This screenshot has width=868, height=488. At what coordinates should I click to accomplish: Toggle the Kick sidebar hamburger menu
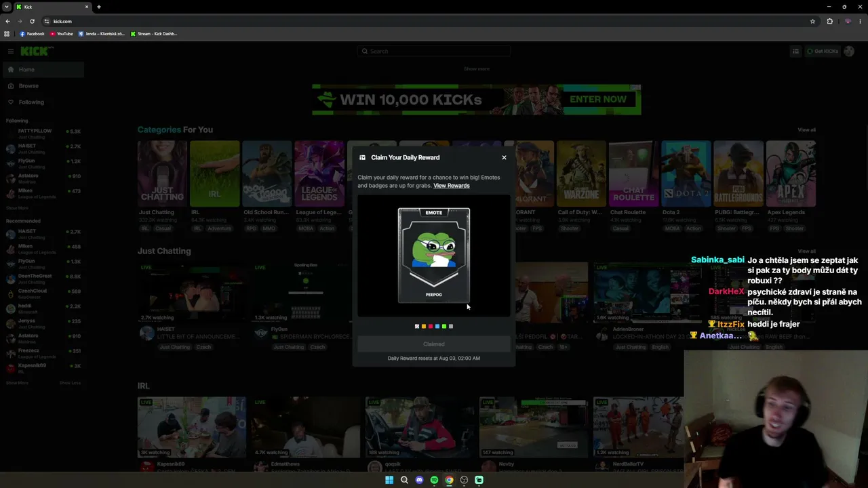(x=11, y=51)
